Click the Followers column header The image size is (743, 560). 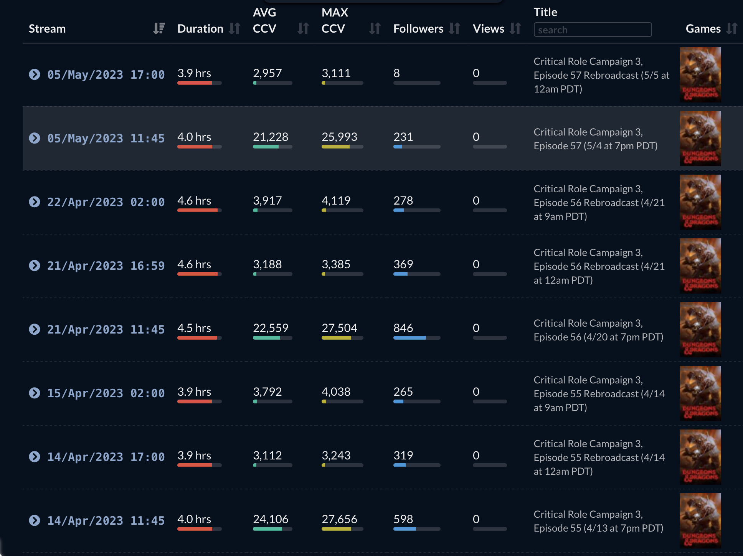pyautogui.click(x=418, y=29)
